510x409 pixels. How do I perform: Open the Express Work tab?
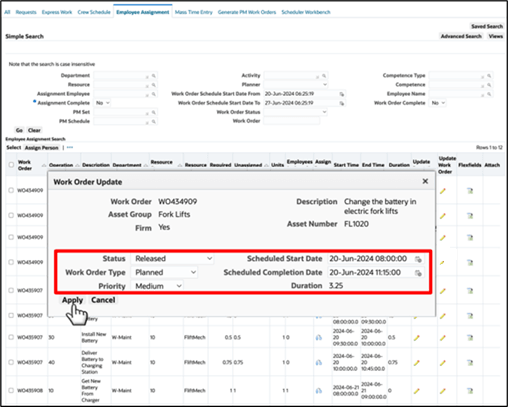pos(57,12)
